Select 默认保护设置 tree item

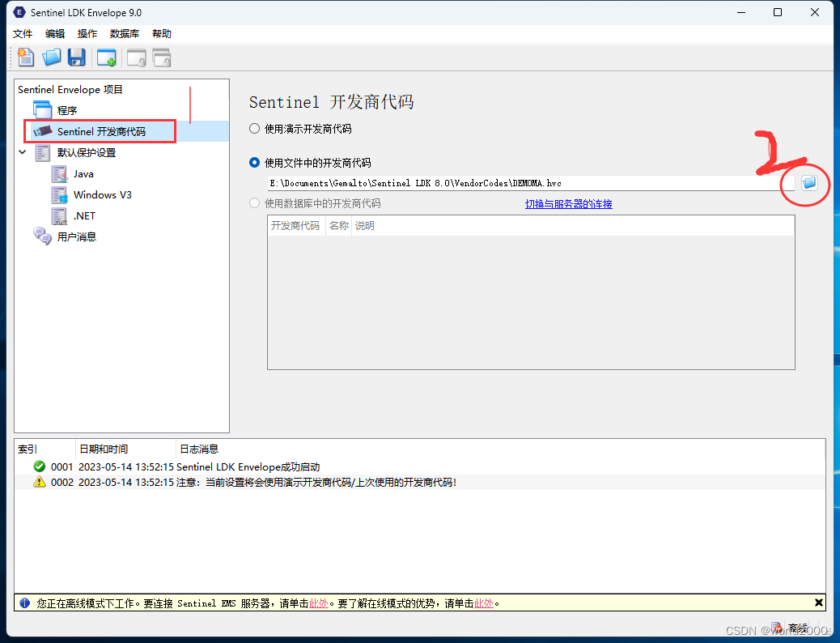pyautogui.click(x=87, y=153)
